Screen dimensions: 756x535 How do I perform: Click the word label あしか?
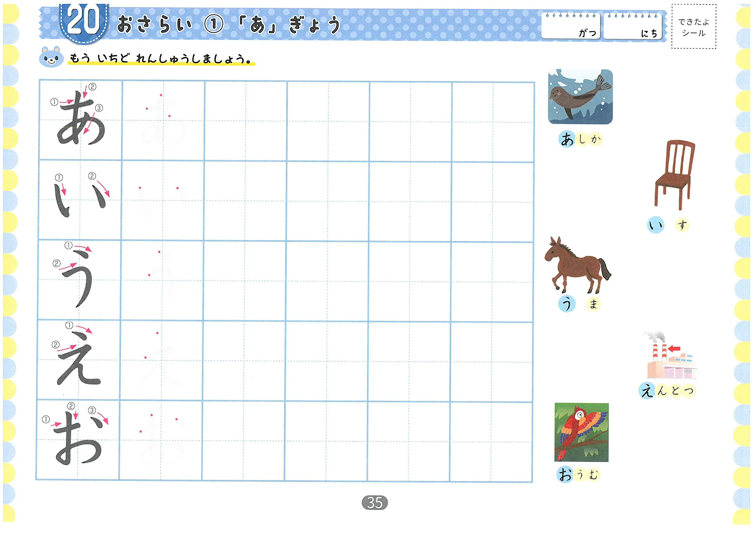click(x=581, y=139)
